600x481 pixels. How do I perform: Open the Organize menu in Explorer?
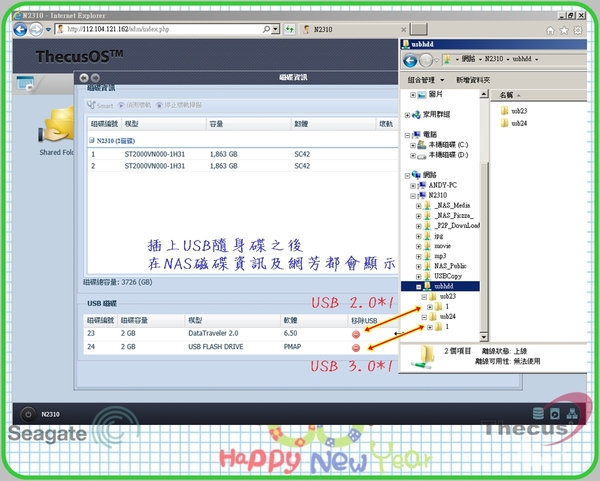coord(426,80)
